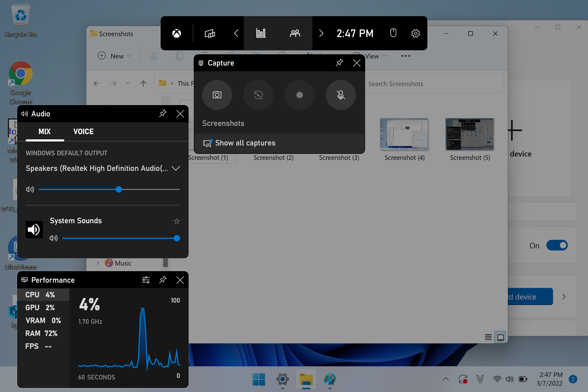Open the Recycle Bin desktop icon
The width and height of the screenshot is (588, 392).
(21, 21)
